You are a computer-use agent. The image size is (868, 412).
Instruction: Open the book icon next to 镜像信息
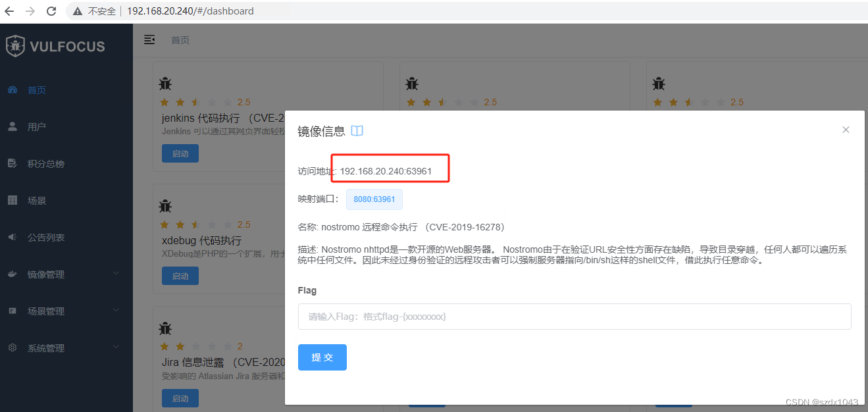(x=357, y=131)
